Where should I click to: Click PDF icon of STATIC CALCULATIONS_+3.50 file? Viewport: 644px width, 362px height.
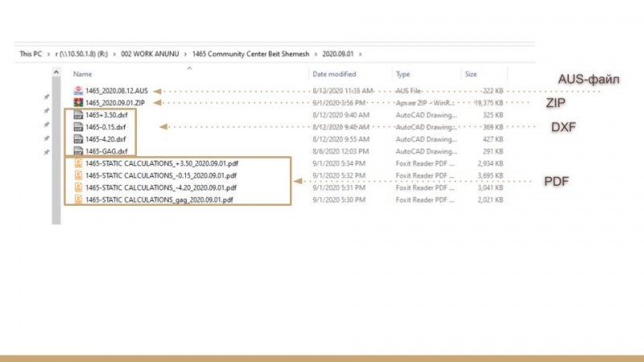pyautogui.click(x=78, y=163)
